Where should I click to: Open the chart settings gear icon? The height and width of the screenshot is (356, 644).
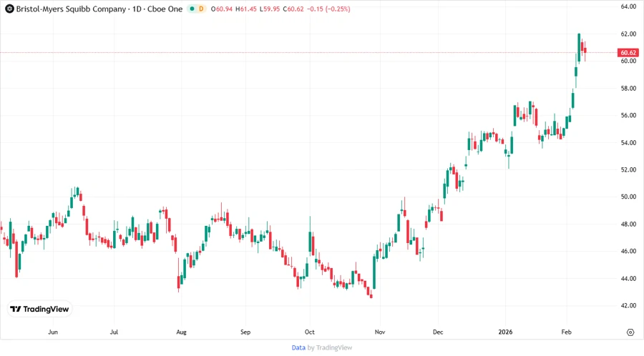point(630,332)
